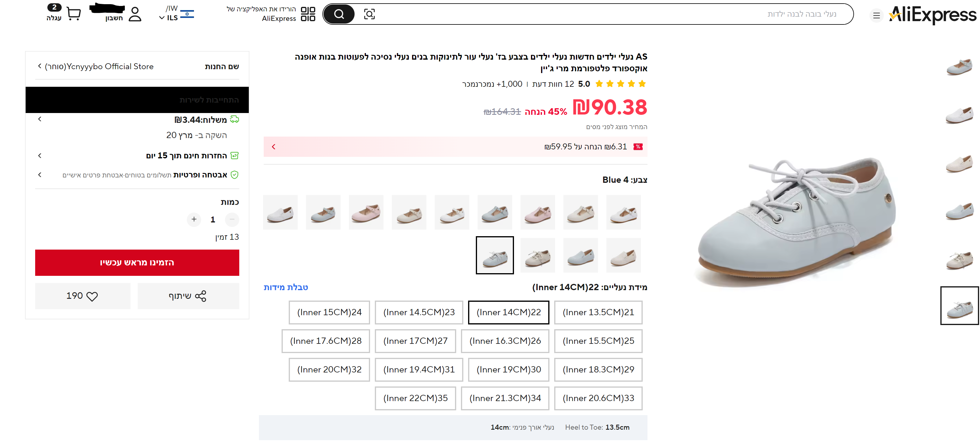The height and width of the screenshot is (447, 980).
Task: Expand the ₪6.31 discount coupon banner
Action: point(274,147)
